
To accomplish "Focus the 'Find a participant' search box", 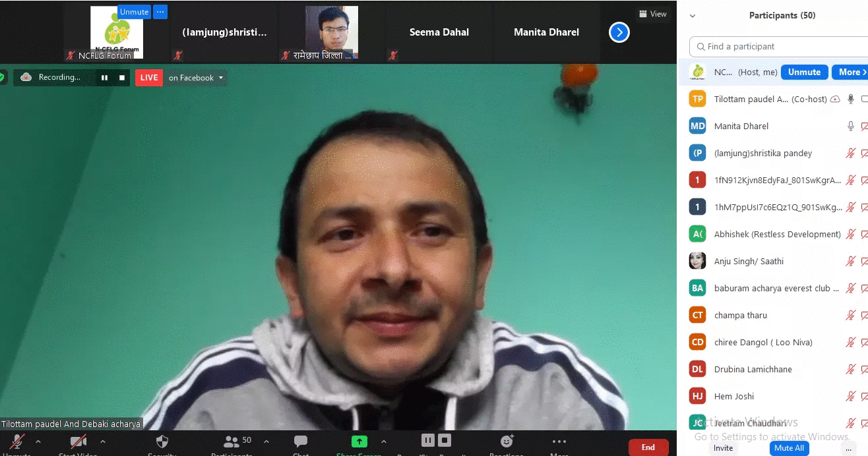I will (778, 47).
